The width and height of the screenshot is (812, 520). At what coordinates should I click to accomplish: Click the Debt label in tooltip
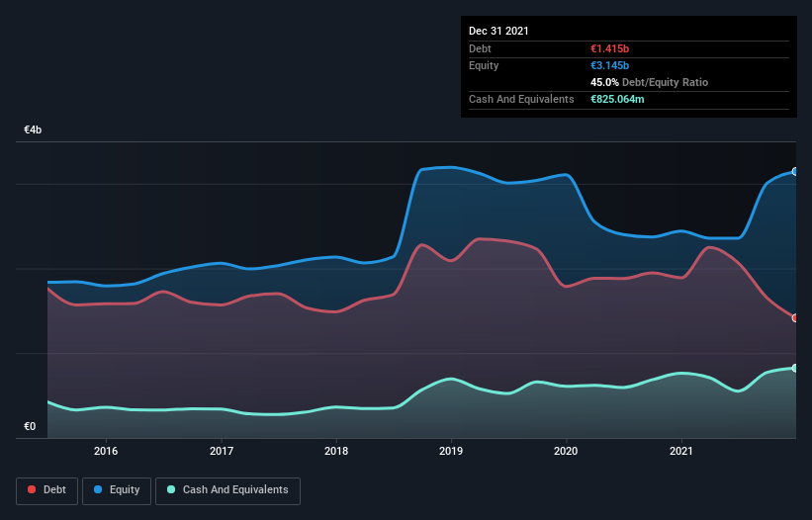[x=480, y=48]
